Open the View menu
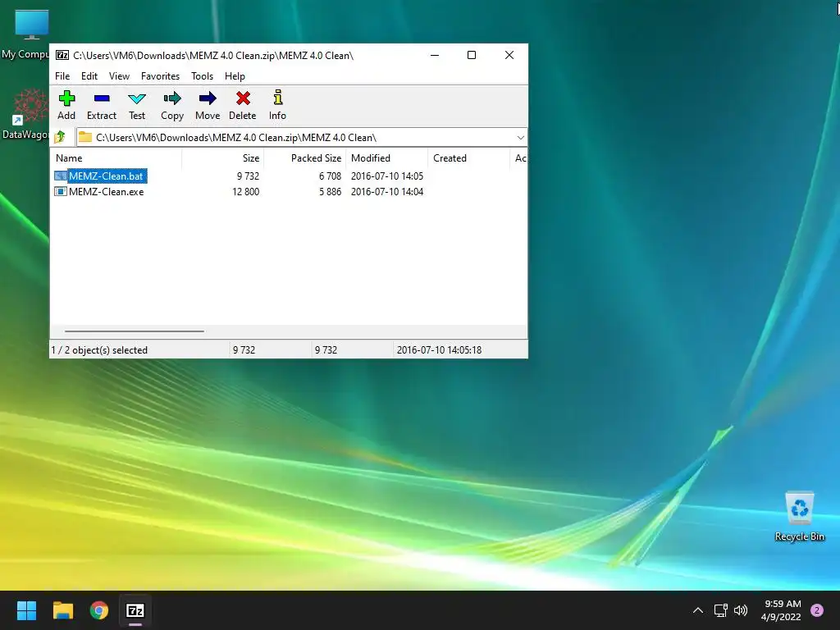 119,76
